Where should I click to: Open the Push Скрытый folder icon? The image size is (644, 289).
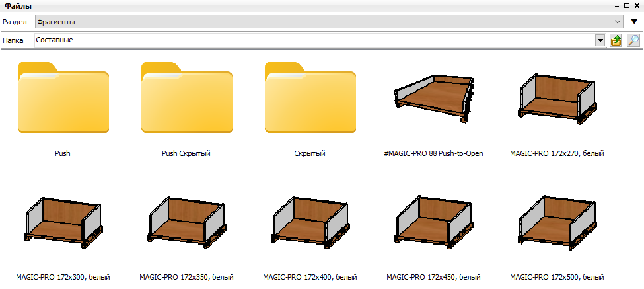click(187, 97)
